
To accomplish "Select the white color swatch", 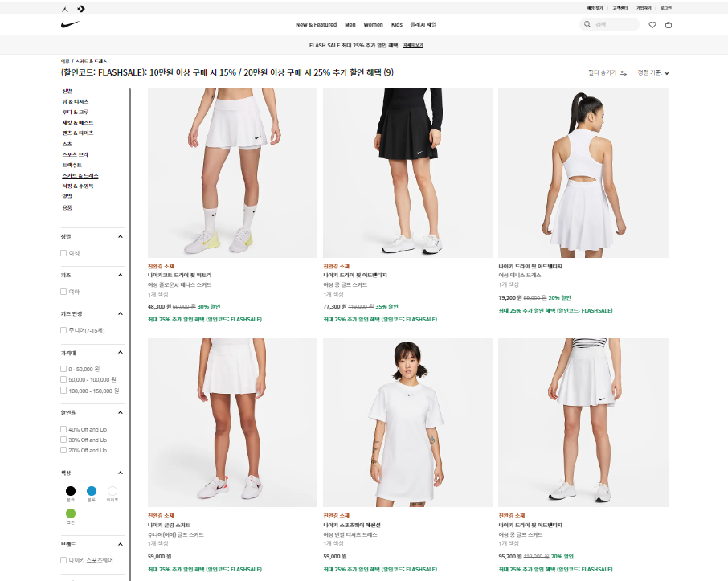I will tap(112, 491).
